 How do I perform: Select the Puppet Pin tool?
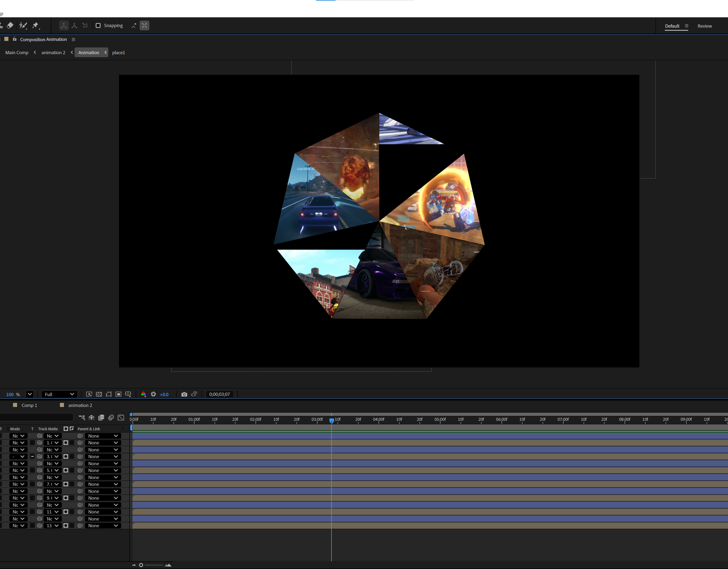(x=35, y=25)
